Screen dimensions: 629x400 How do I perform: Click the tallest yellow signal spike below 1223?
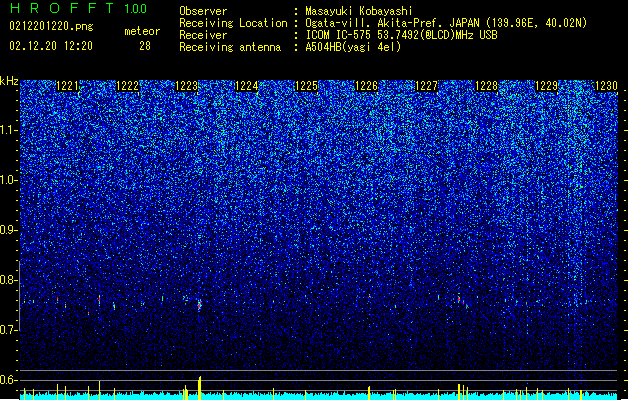(199, 388)
